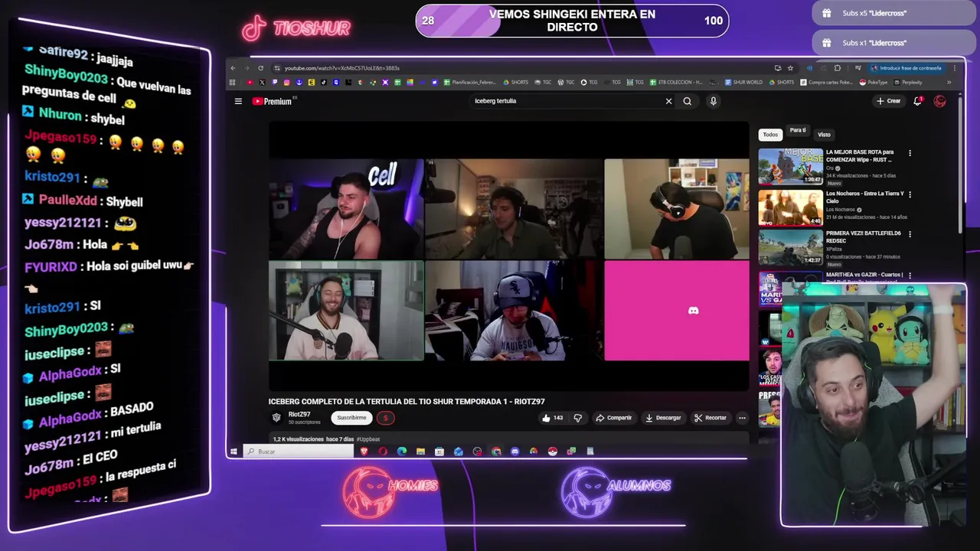The width and height of the screenshot is (980, 551).
Task: Subscribe with the Suscribirme button
Action: pyautogui.click(x=351, y=418)
